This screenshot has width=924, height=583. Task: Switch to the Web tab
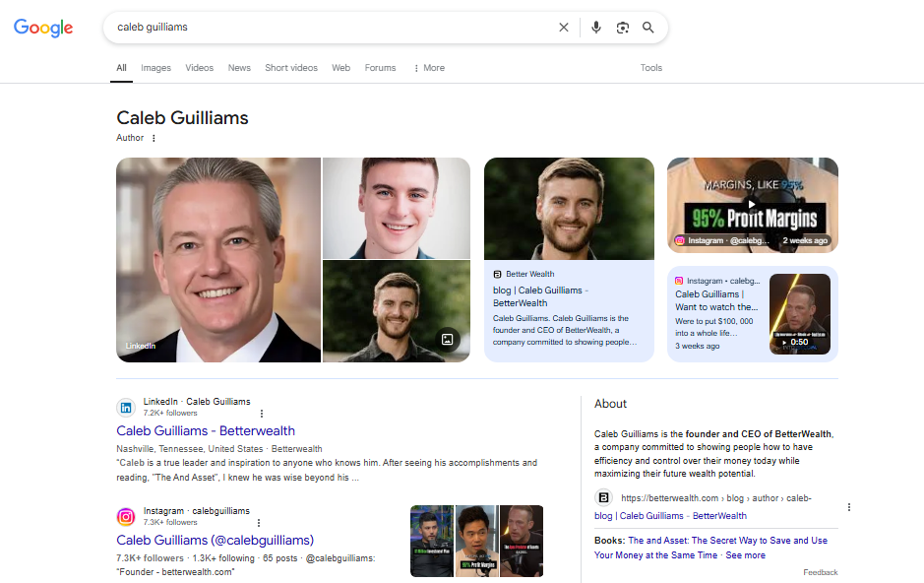coord(340,68)
